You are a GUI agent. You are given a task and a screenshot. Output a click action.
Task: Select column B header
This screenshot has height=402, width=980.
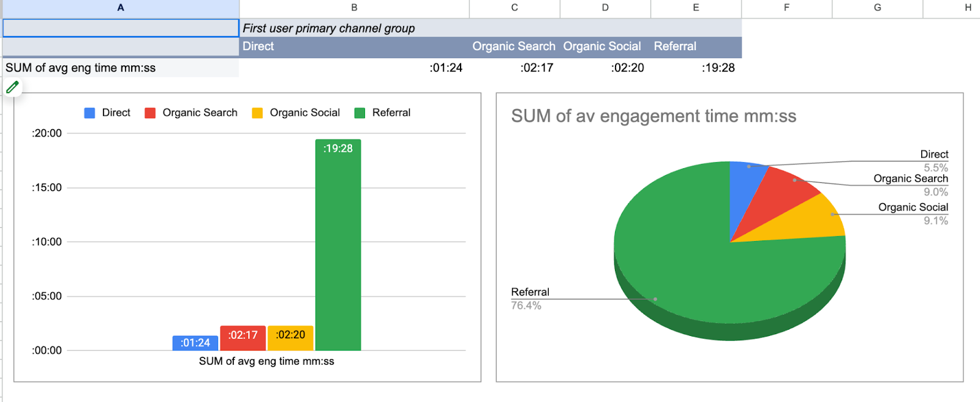tap(354, 8)
